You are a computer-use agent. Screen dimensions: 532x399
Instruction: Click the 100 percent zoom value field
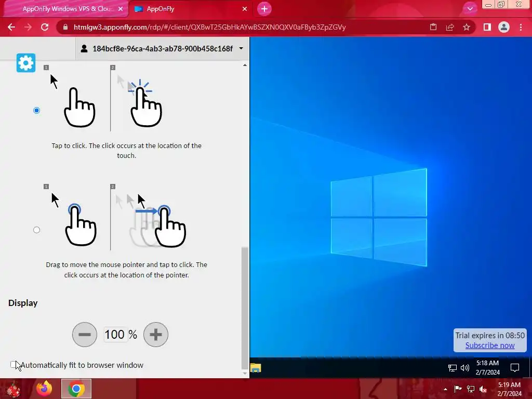click(115, 335)
